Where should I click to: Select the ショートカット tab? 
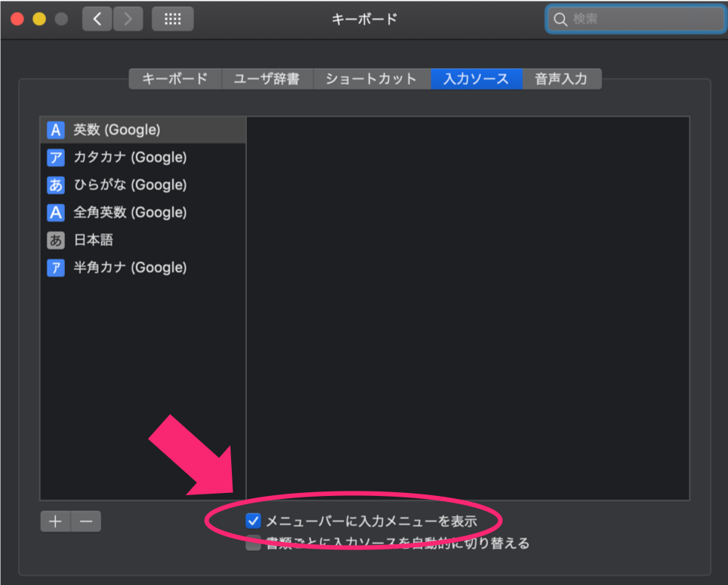point(371,79)
